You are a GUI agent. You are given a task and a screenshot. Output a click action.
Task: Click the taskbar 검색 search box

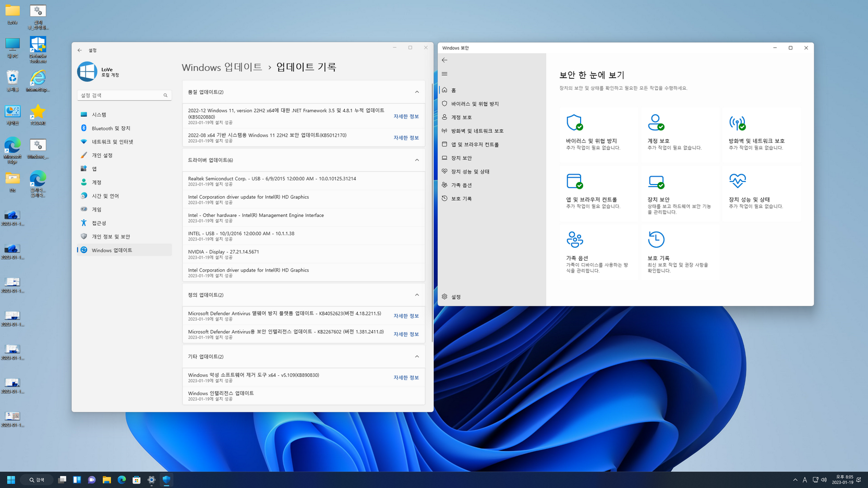pos(37,480)
